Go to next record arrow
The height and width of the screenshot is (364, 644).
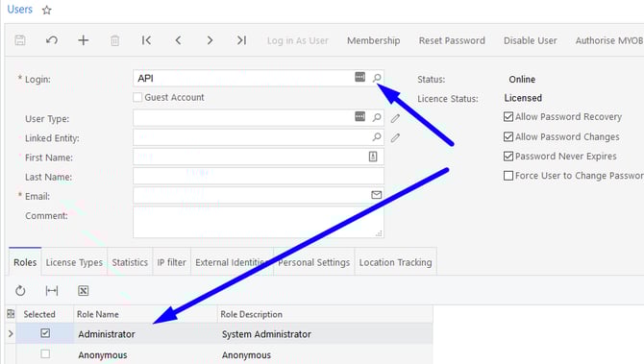pyautogui.click(x=210, y=40)
